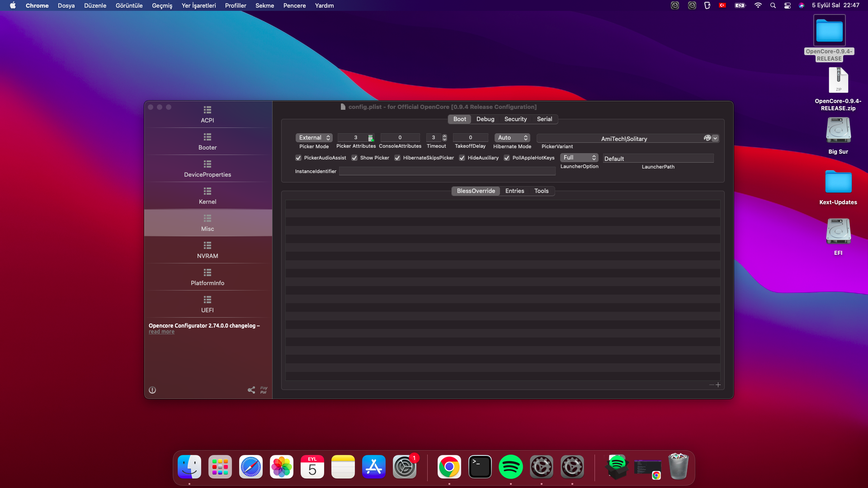Toggle the Show Picker checkbox
Image resolution: width=868 pixels, height=488 pixels.
coord(354,158)
